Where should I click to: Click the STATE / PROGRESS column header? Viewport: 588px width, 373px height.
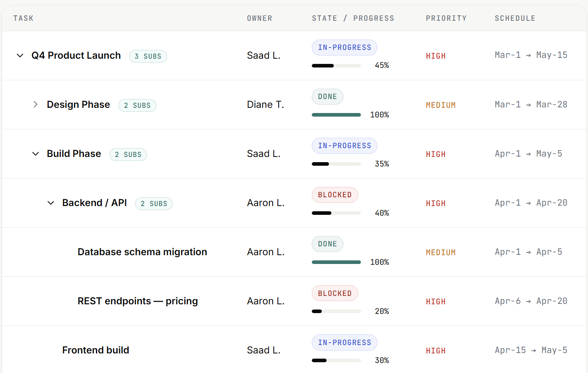[x=353, y=18]
